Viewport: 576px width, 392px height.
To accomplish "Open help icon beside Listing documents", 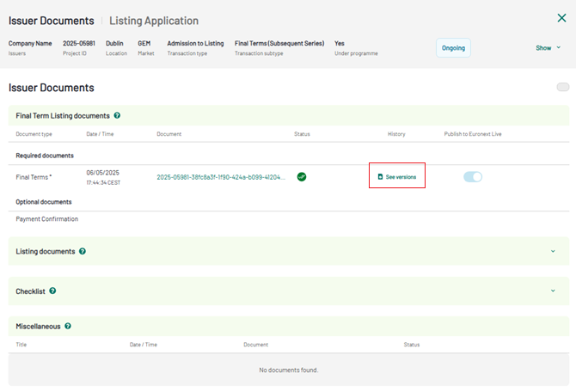I will [83, 251].
